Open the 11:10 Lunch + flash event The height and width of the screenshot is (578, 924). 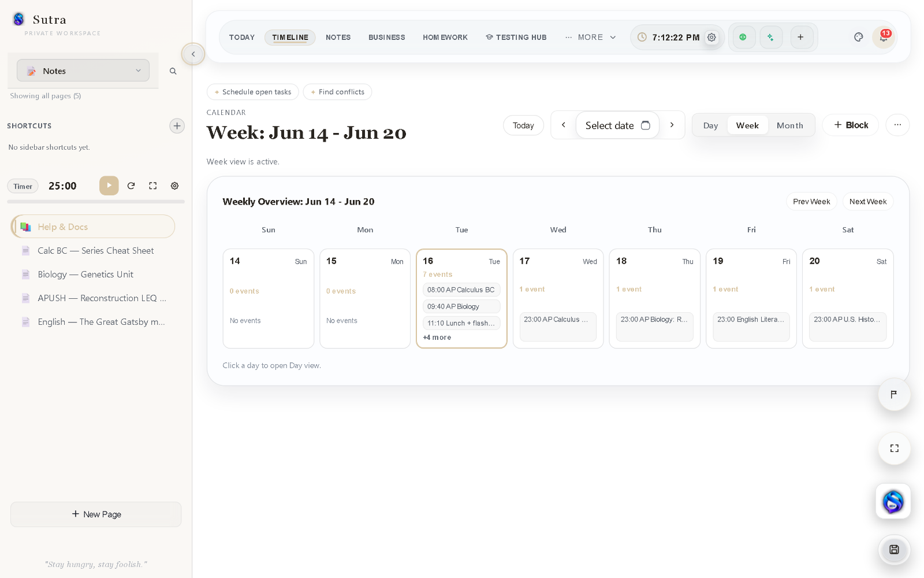(x=461, y=323)
